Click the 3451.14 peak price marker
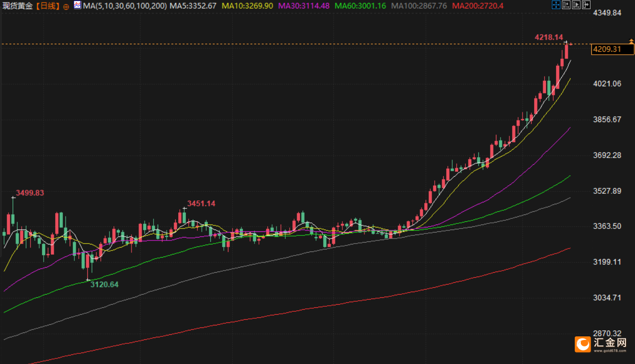Screen dimensions: 635x364 pos(201,203)
